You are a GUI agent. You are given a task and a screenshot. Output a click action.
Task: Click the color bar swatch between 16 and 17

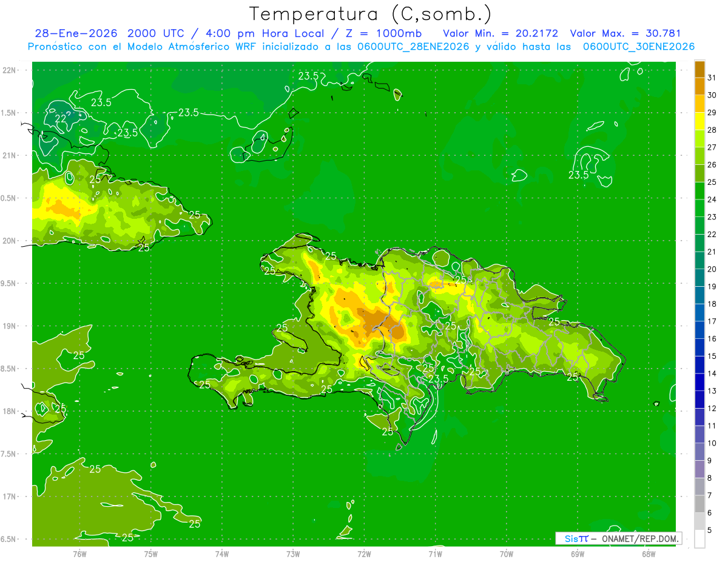(x=699, y=330)
